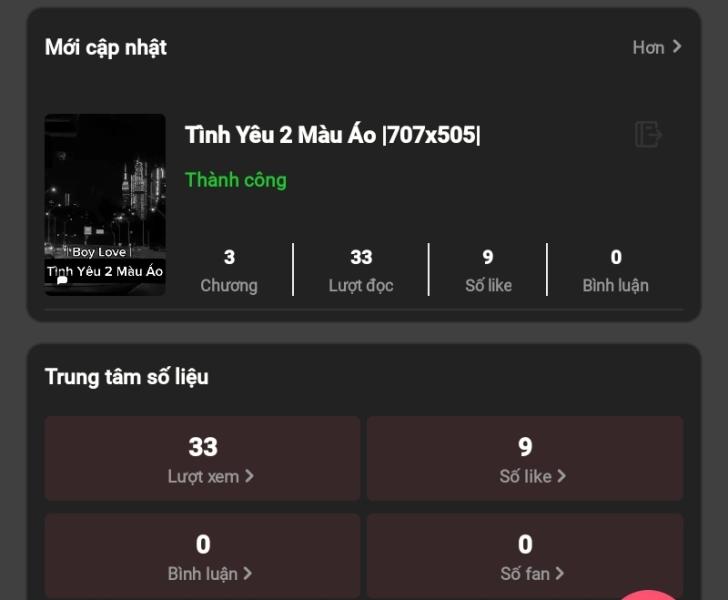Screen dimensions: 728x600
Task: Open the story cover thumbnail
Action: 105,204
